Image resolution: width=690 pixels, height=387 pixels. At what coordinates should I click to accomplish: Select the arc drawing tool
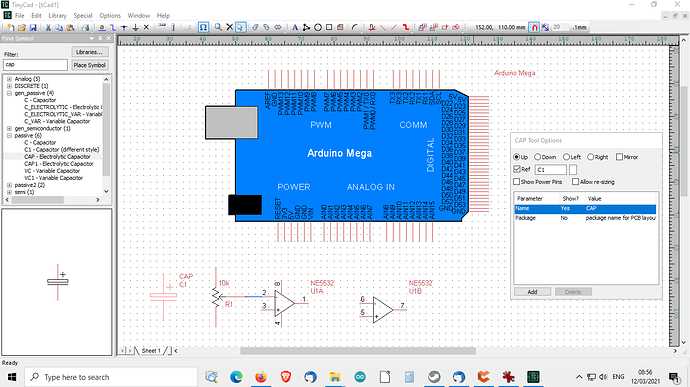355,27
